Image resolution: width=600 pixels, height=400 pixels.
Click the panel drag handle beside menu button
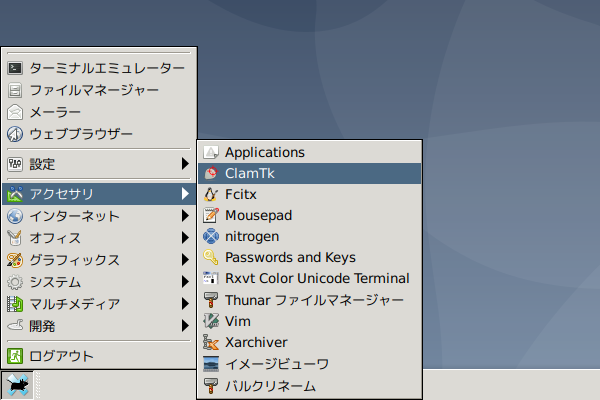point(38,385)
